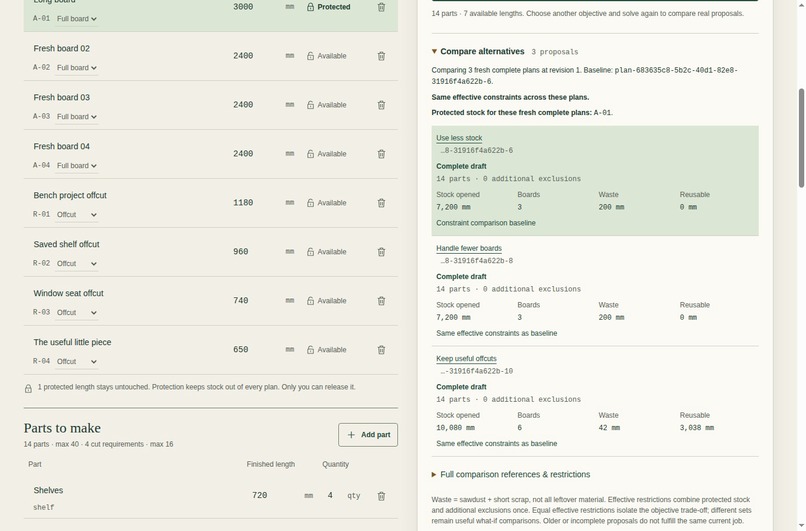Screen dimensions: 806x531
Task: Delete the Shelves part row
Action: 381,496
